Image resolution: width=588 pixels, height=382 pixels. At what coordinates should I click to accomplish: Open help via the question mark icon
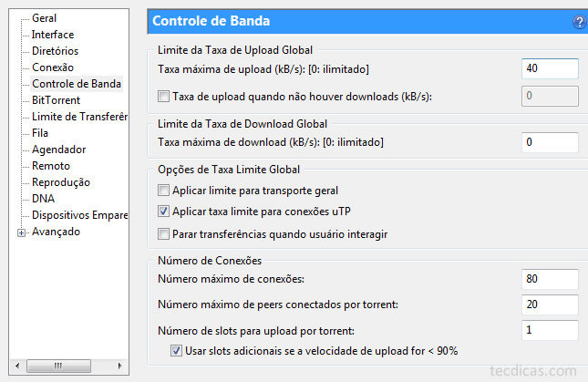(580, 22)
